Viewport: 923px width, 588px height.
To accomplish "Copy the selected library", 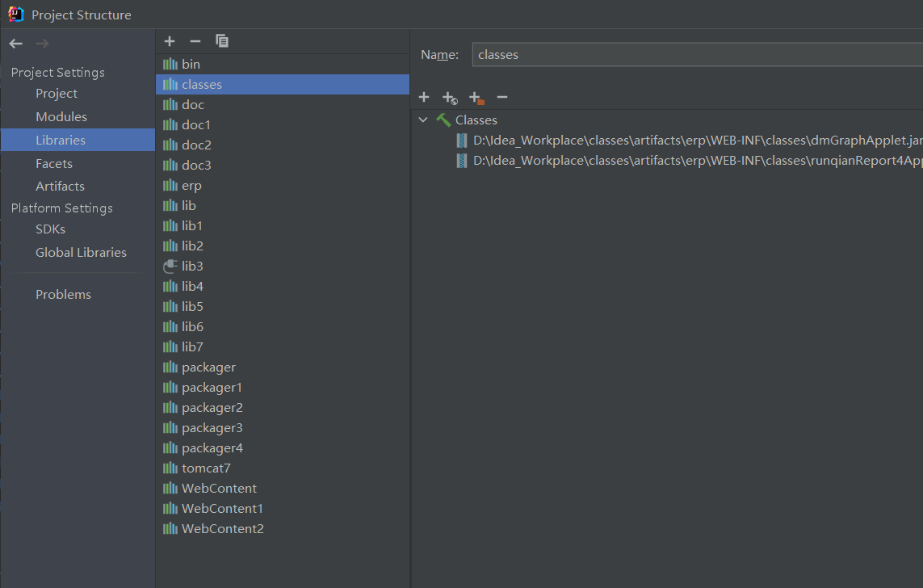I will pyautogui.click(x=222, y=41).
